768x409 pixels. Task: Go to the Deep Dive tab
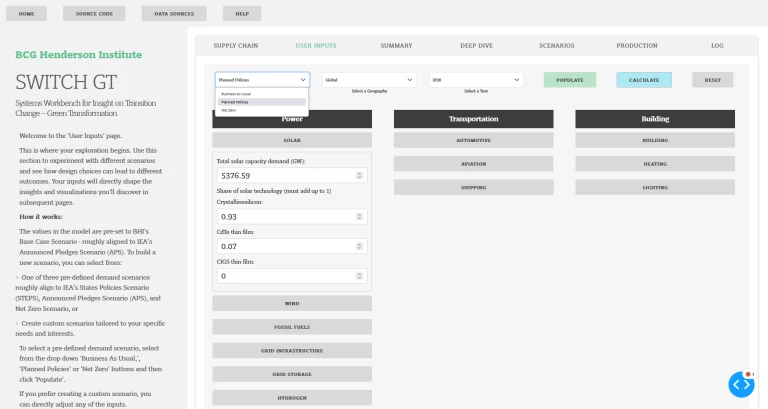[x=476, y=46]
